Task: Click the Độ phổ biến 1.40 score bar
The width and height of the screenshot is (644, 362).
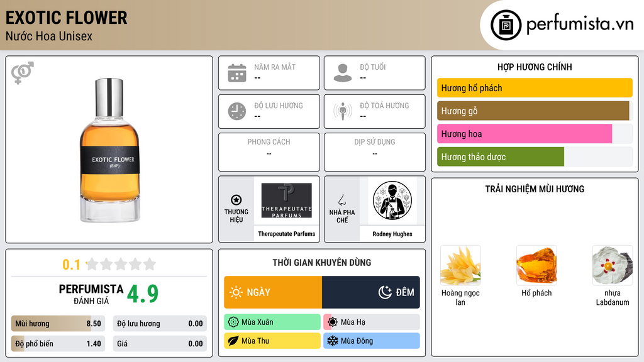Action: coord(58,344)
